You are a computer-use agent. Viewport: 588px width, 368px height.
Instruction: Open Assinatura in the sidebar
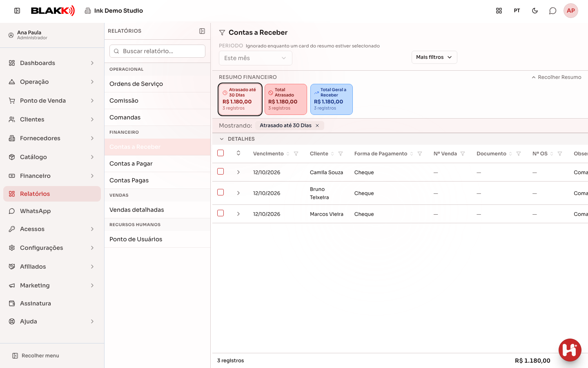pyautogui.click(x=52, y=303)
